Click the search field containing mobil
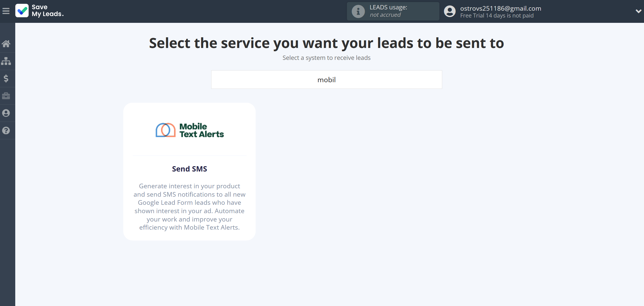Viewport: 644px width, 306px height. 327,80
